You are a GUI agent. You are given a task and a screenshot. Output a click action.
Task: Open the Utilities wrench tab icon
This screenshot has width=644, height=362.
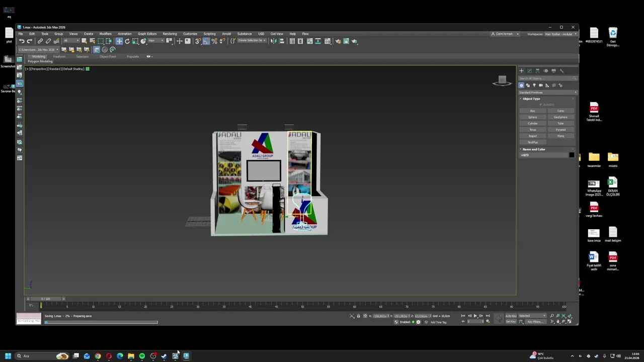(x=561, y=71)
